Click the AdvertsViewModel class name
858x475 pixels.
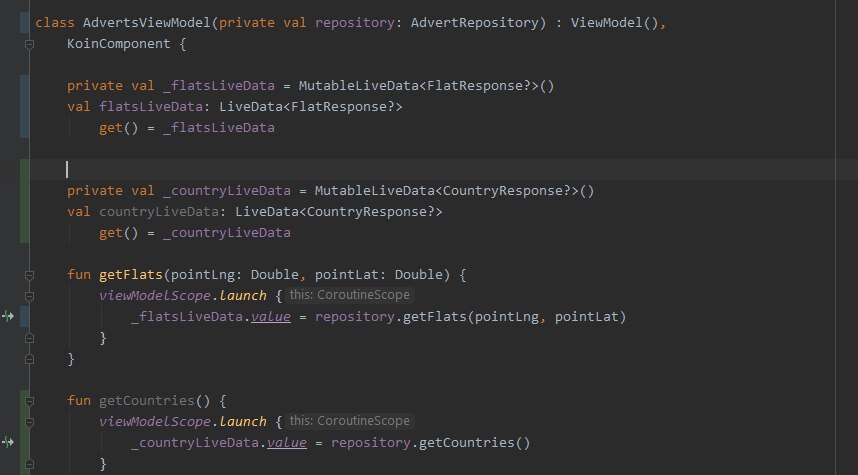[x=147, y=22]
